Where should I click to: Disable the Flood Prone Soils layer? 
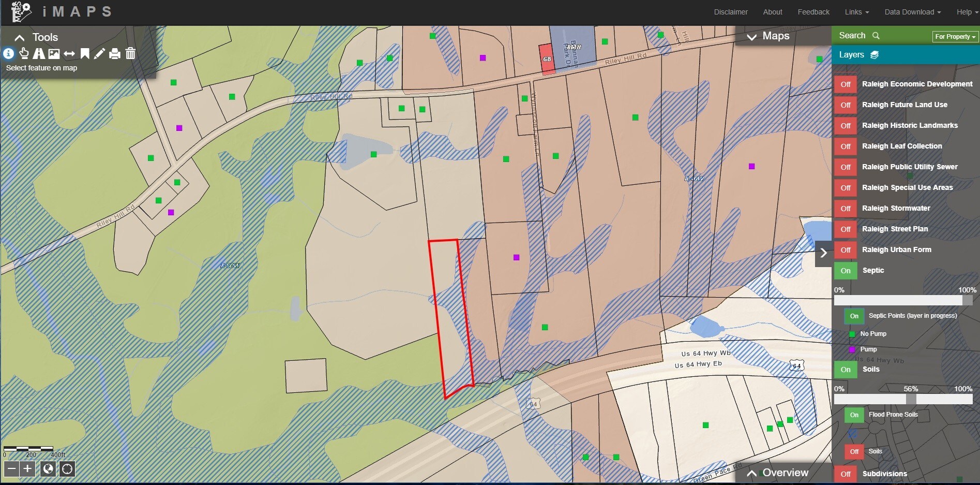coord(853,415)
